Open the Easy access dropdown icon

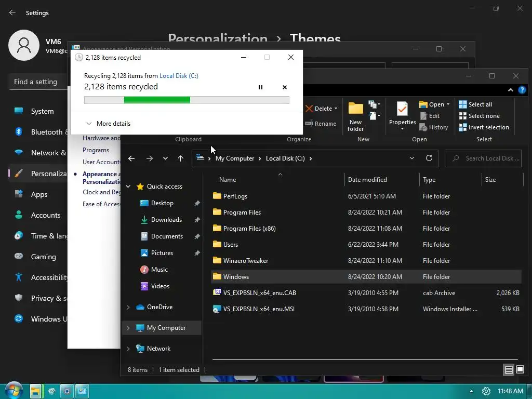click(374, 116)
